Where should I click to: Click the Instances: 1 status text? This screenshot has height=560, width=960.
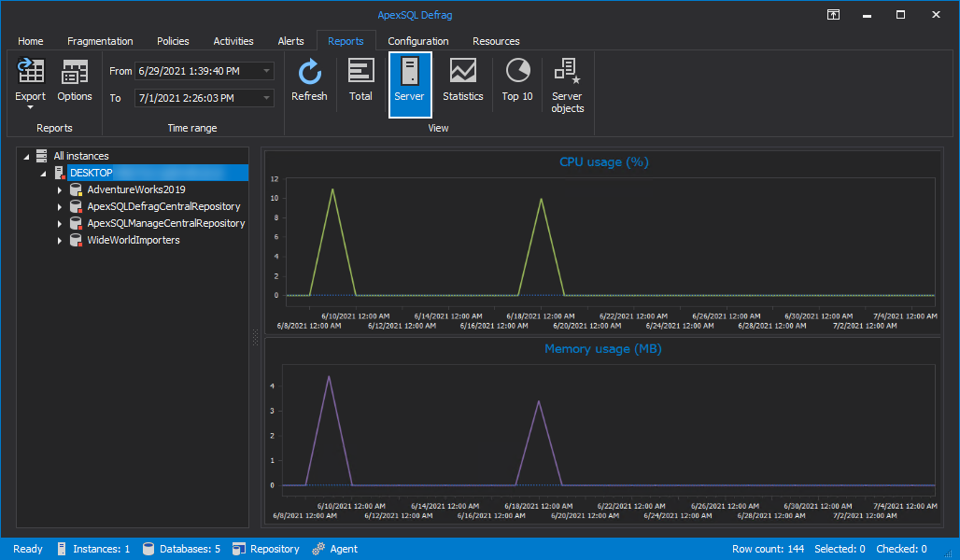point(102,549)
